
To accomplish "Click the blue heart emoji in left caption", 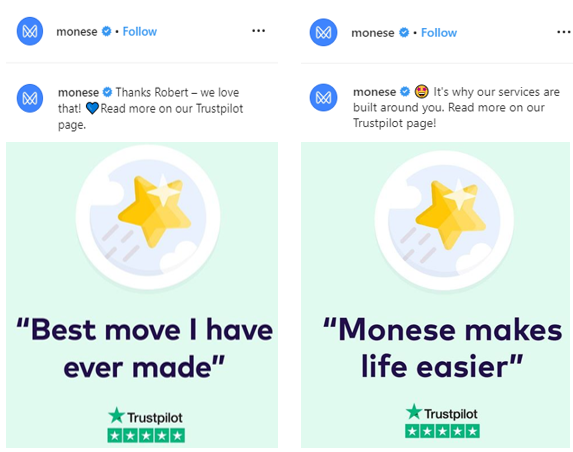I will tap(92, 108).
